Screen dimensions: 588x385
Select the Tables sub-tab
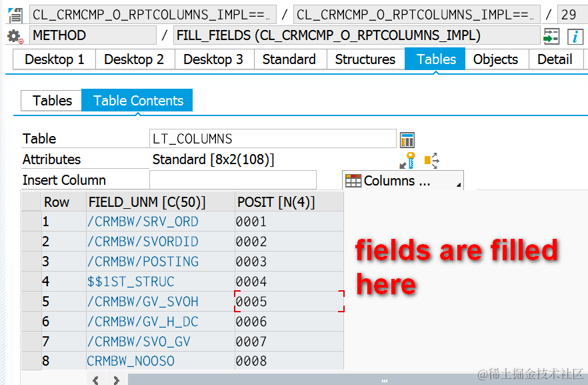[x=51, y=101]
